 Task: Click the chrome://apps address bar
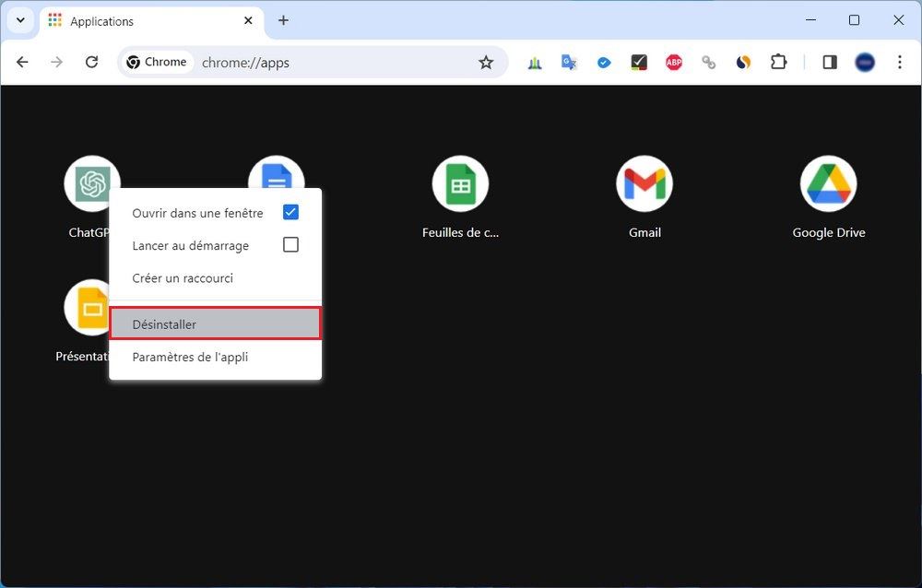(332, 63)
